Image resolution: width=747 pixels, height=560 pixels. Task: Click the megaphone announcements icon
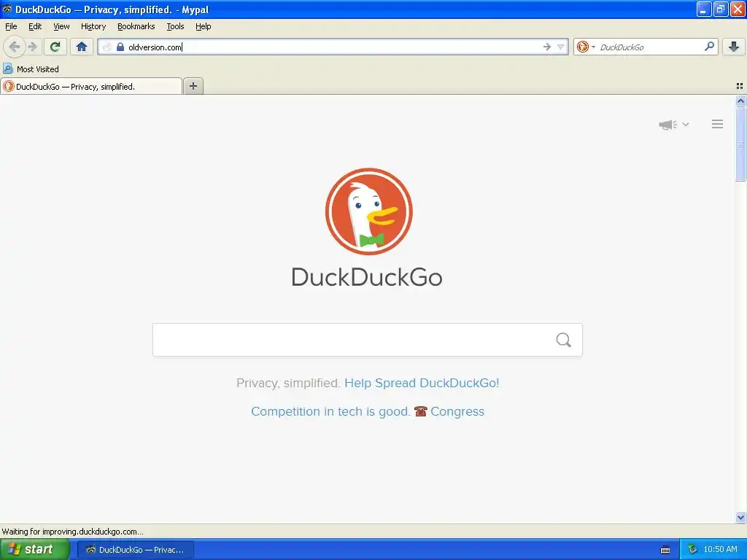(668, 125)
